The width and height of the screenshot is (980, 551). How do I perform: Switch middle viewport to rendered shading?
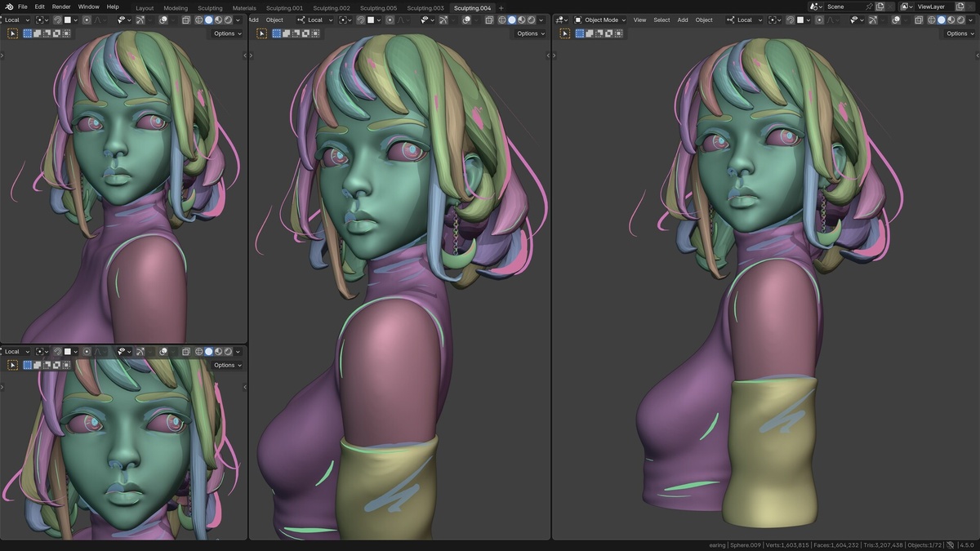[x=531, y=20]
